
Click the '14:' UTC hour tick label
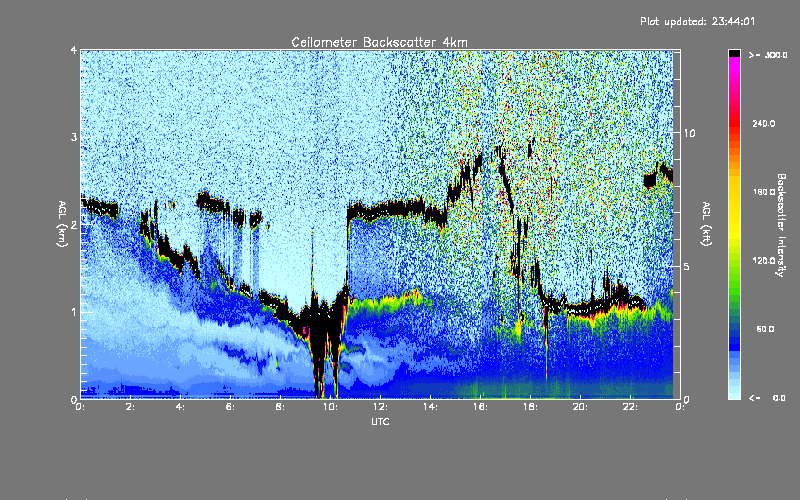430,407
